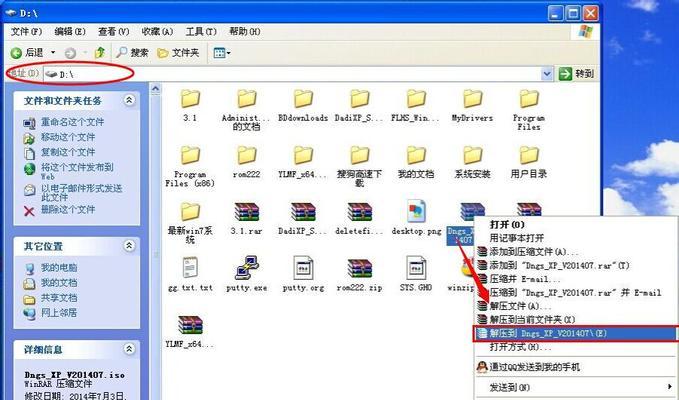Open the 搜狗高速下载 folder
Viewport: 679px width, 400px height.
point(359,166)
